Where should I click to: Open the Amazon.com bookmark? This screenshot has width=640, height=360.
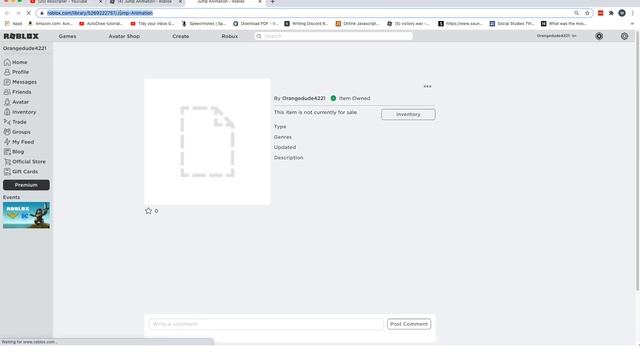[x=51, y=24]
